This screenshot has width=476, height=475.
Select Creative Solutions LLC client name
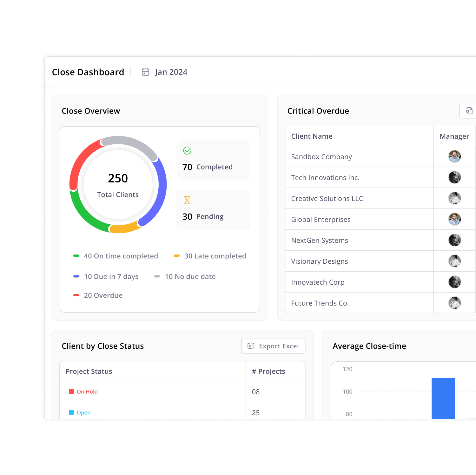point(327,199)
